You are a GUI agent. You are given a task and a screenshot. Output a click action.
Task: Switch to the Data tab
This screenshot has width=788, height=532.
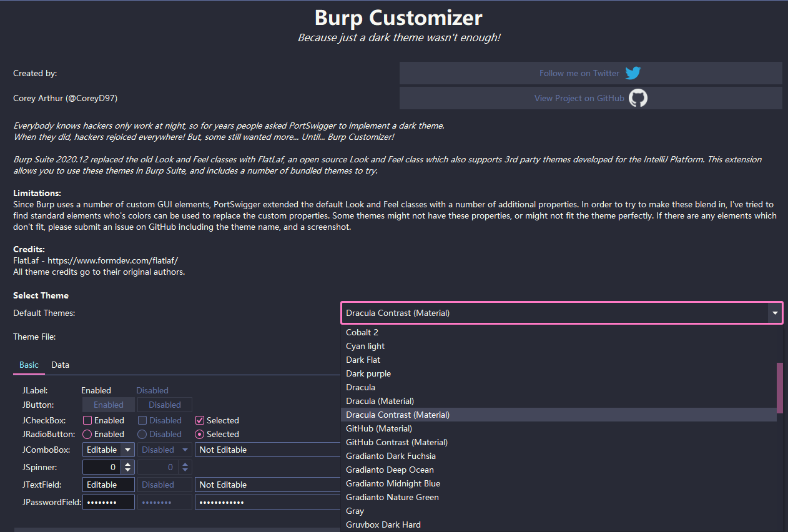click(60, 365)
